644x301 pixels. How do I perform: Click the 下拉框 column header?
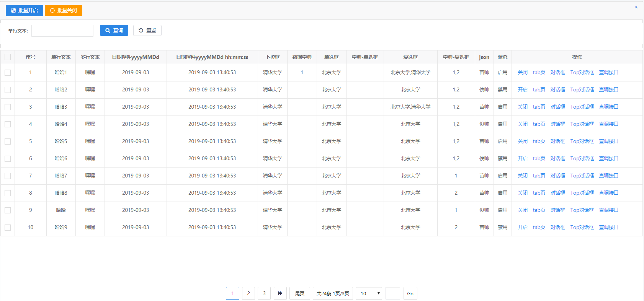(273, 57)
